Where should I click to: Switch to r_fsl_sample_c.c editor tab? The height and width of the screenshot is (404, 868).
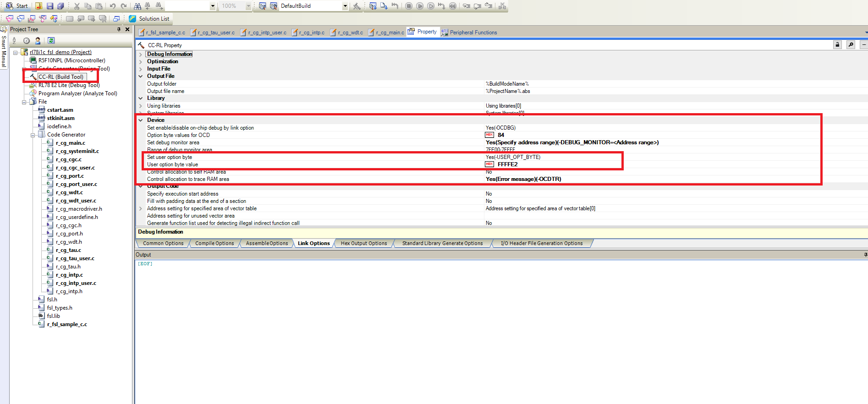coord(162,33)
